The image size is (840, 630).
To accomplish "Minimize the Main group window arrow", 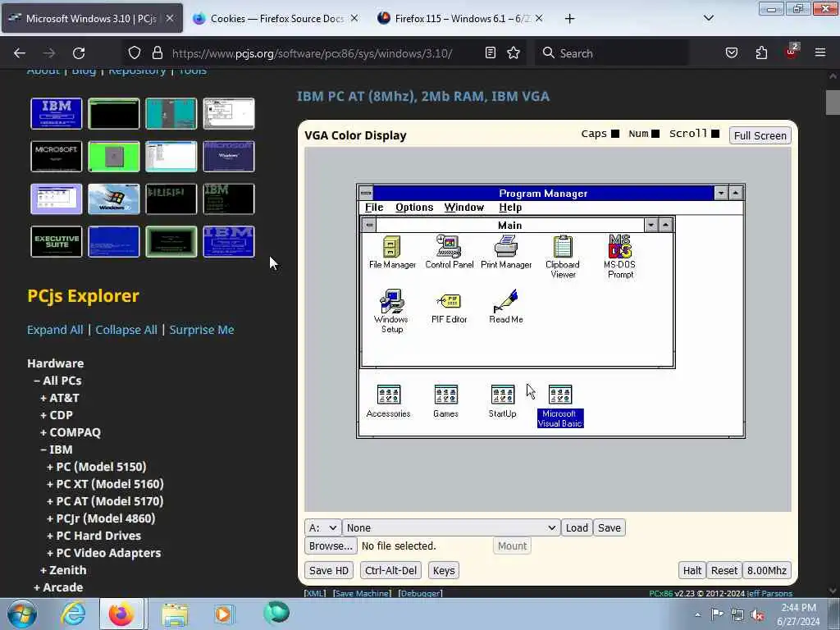I will click(651, 225).
